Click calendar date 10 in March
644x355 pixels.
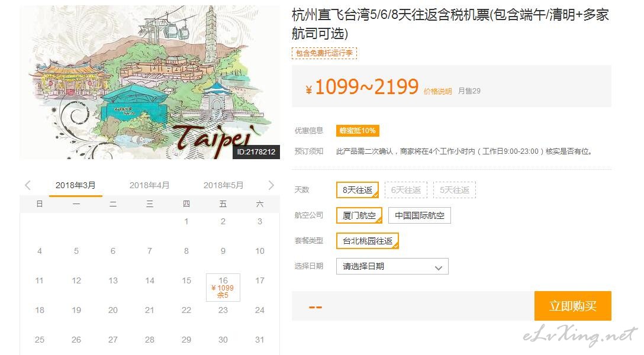click(x=260, y=251)
